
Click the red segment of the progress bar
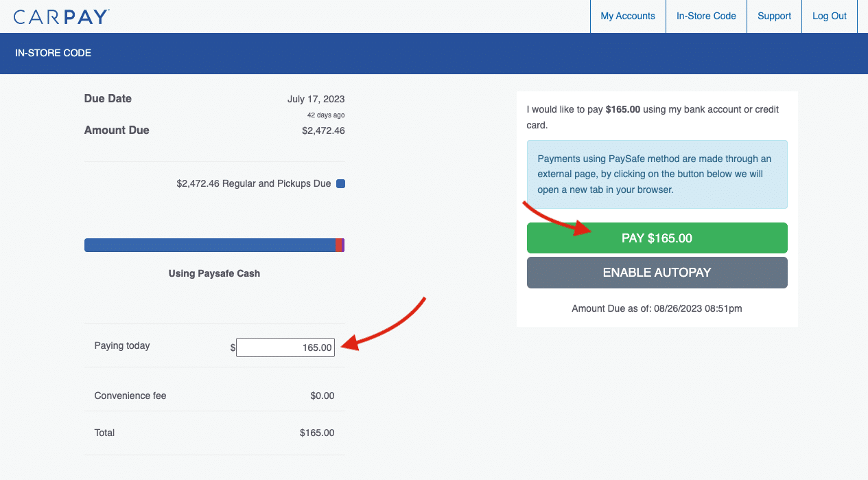click(x=338, y=244)
